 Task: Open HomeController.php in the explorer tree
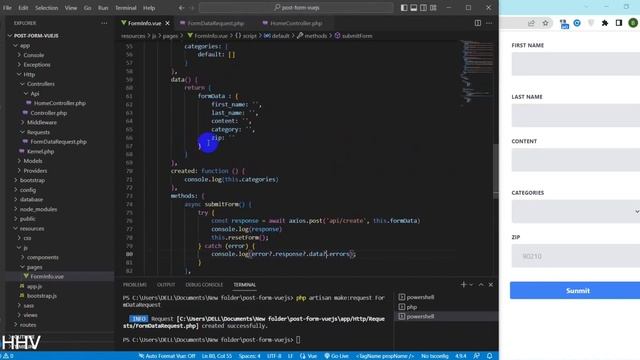60,103
